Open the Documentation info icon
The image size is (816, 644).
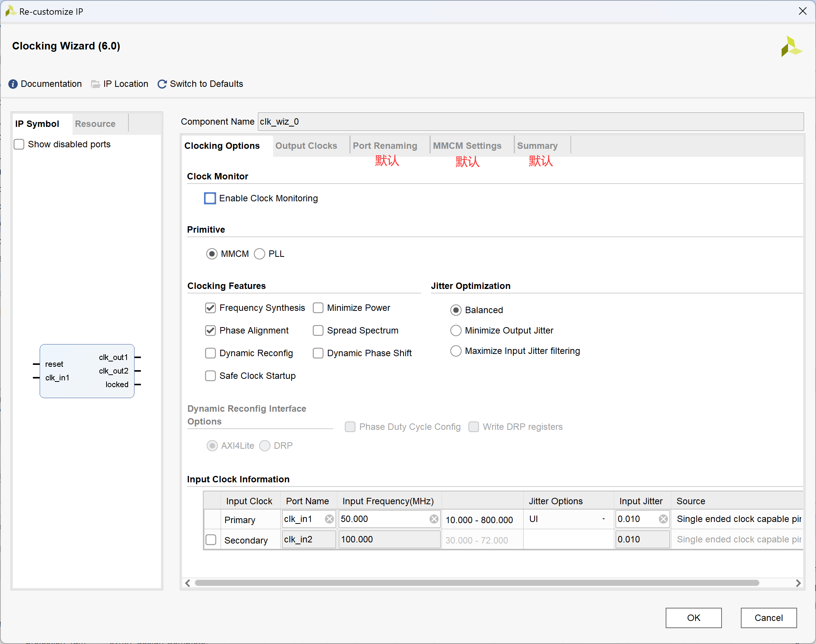click(13, 84)
